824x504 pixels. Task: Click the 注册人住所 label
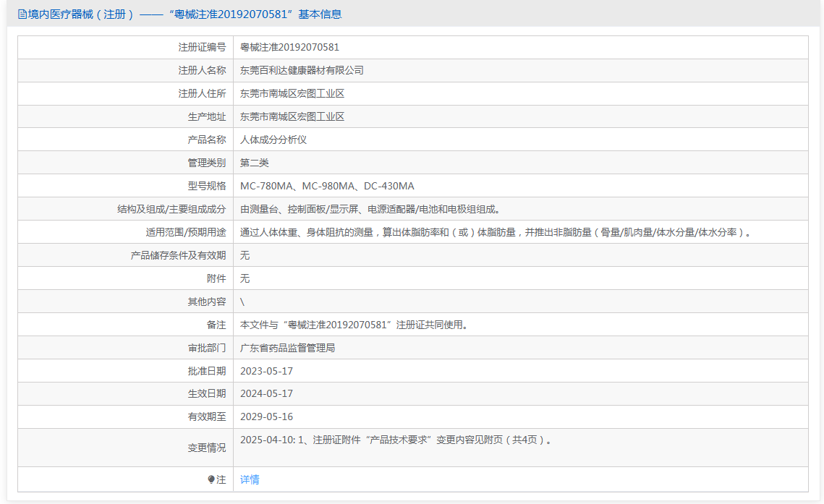[x=202, y=93]
